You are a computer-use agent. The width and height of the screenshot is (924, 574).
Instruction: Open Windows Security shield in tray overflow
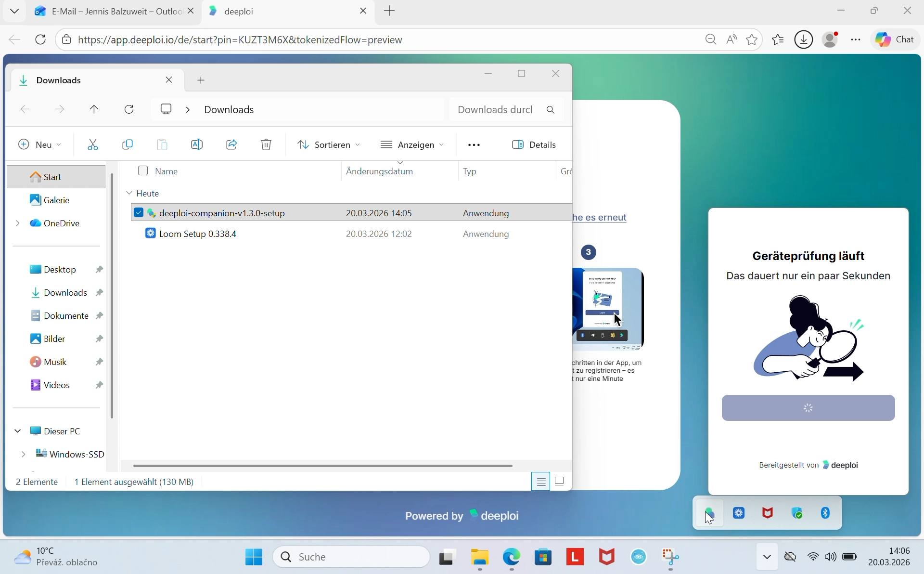click(797, 513)
